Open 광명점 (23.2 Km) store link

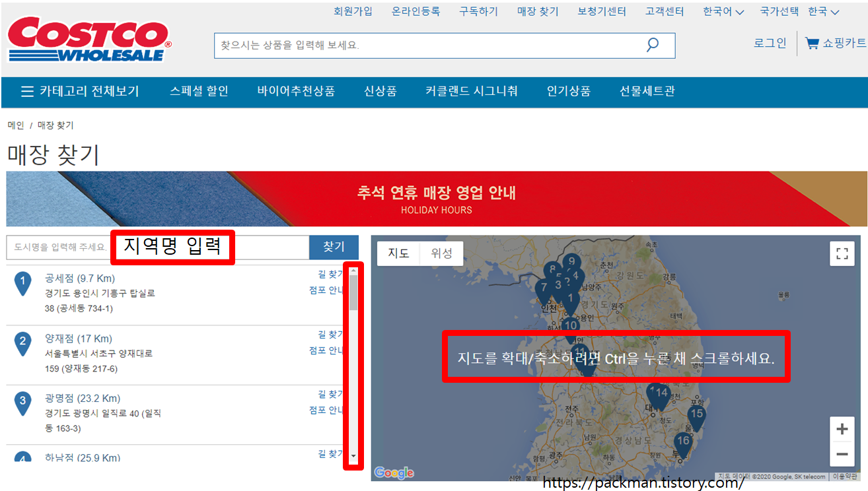coord(83,398)
